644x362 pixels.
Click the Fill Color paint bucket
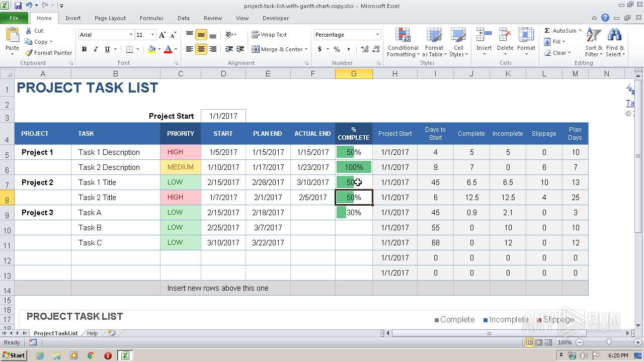(151, 49)
